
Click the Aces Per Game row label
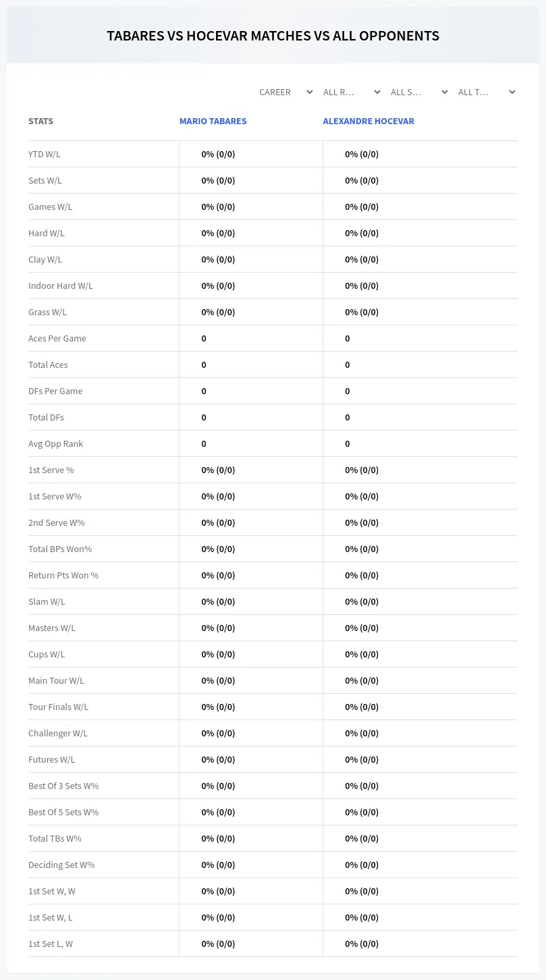57,338
